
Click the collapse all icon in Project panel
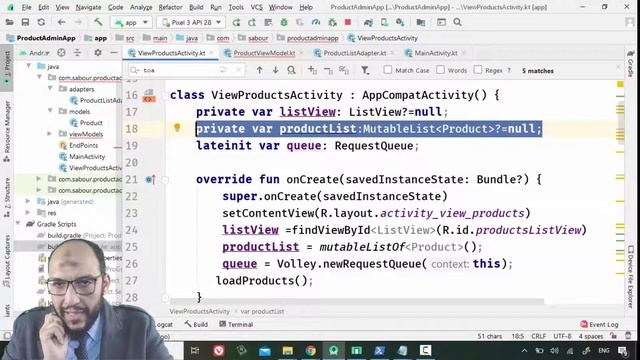(x=77, y=53)
